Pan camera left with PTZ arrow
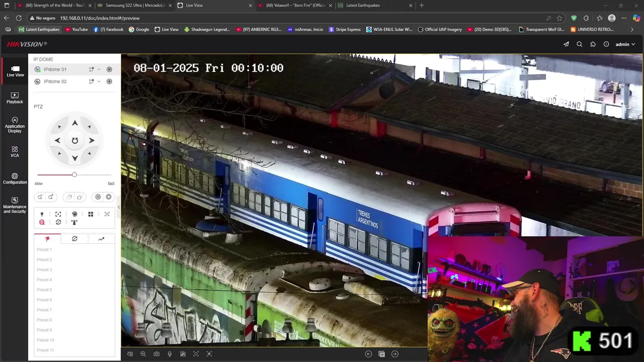 57,141
